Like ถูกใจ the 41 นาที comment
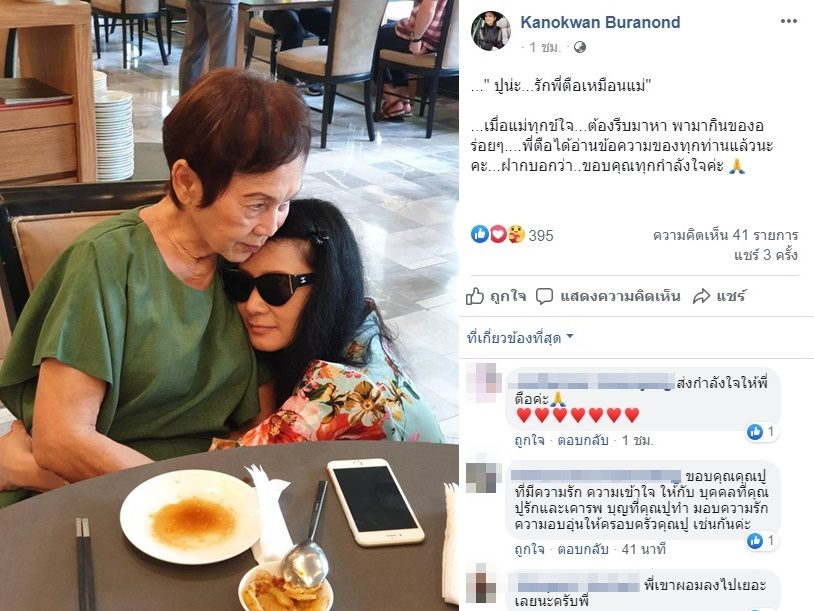The width and height of the screenshot is (814, 611). click(x=529, y=549)
